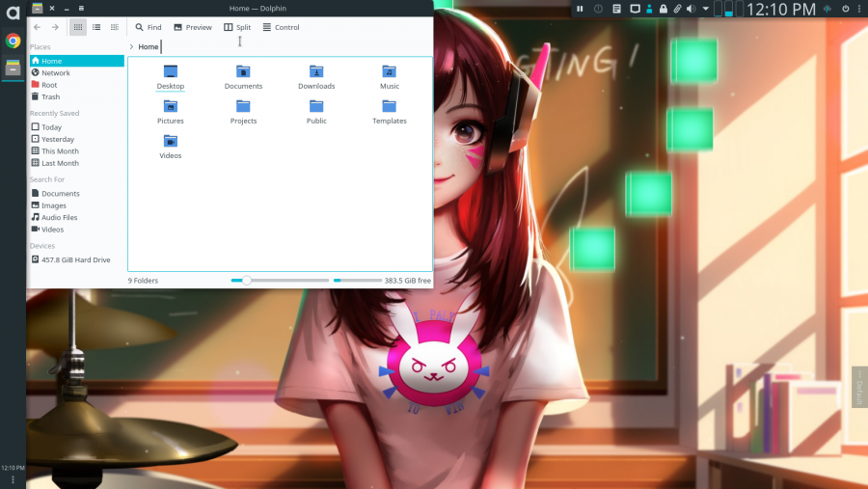Screen dimensions: 868x489
Task: Click Dolphin file manager task icon
Action: [13, 68]
